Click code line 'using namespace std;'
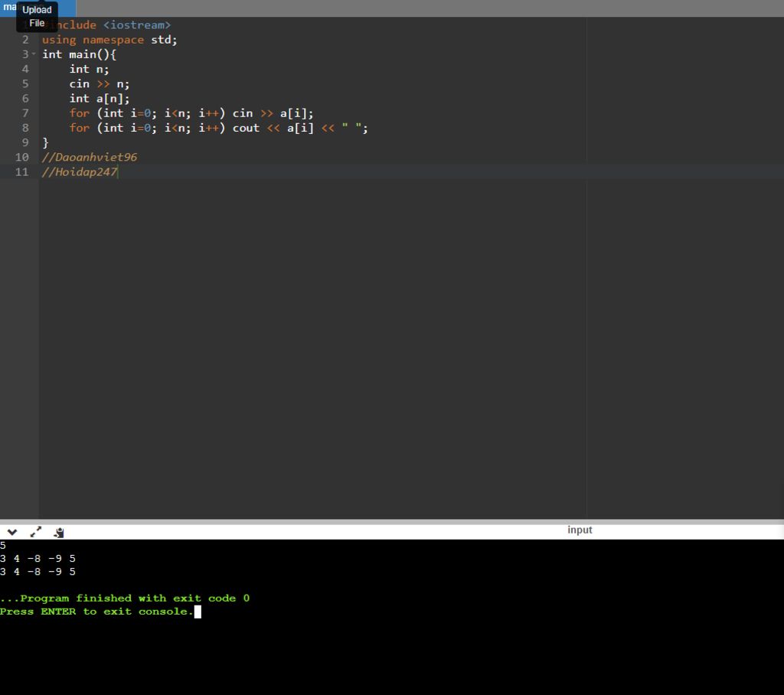The height and width of the screenshot is (695, 784). pyautogui.click(x=109, y=40)
